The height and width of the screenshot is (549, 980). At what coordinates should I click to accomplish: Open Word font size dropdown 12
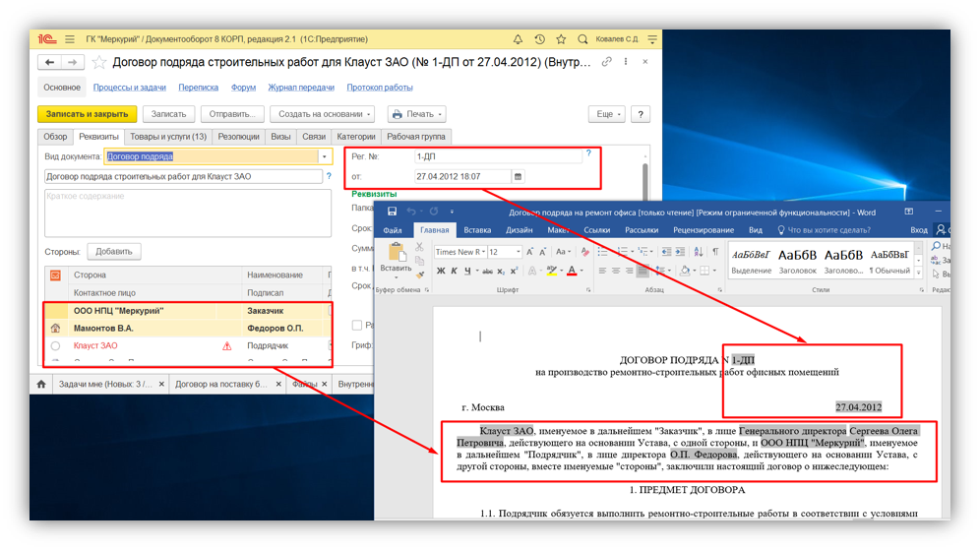click(x=519, y=251)
